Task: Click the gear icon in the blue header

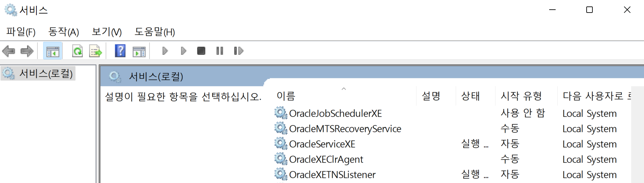Action: tap(115, 77)
